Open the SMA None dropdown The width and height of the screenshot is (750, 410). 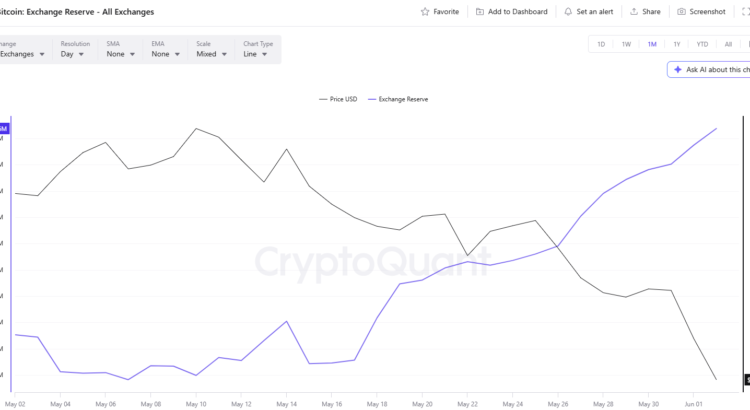point(121,54)
